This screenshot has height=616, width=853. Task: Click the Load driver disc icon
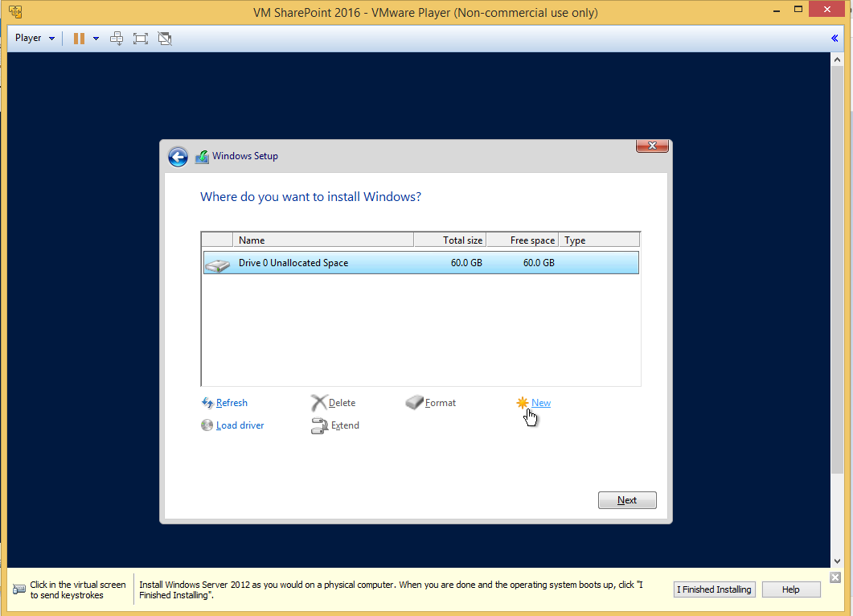pyautogui.click(x=207, y=425)
